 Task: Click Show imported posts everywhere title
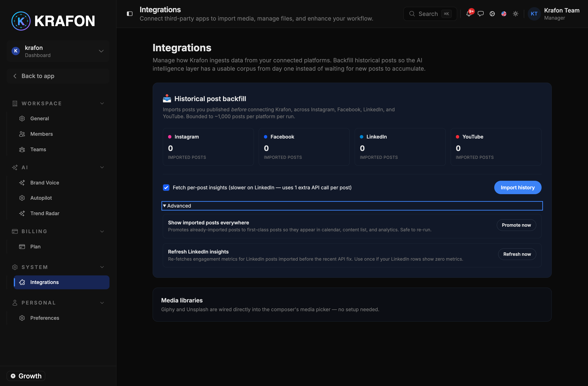click(208, 223)
